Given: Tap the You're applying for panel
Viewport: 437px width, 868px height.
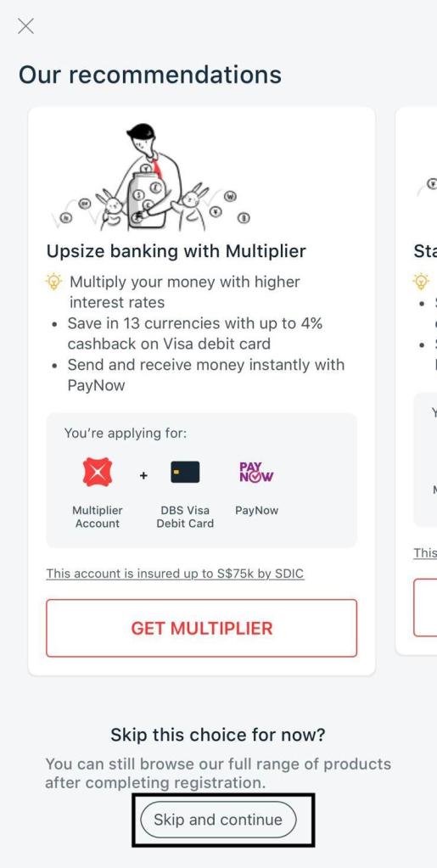Looking at the screenshot, I should [202, 480].
